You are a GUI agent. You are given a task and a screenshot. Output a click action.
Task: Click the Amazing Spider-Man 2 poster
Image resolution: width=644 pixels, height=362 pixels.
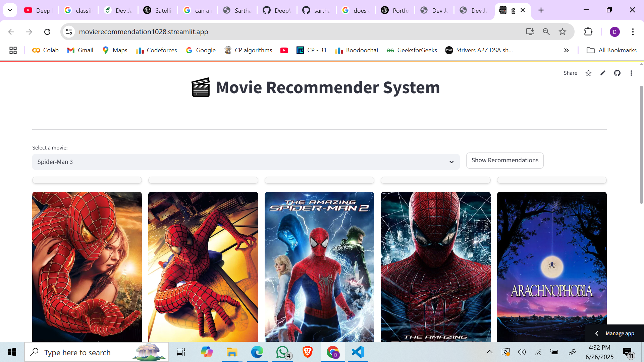[319, 267]
